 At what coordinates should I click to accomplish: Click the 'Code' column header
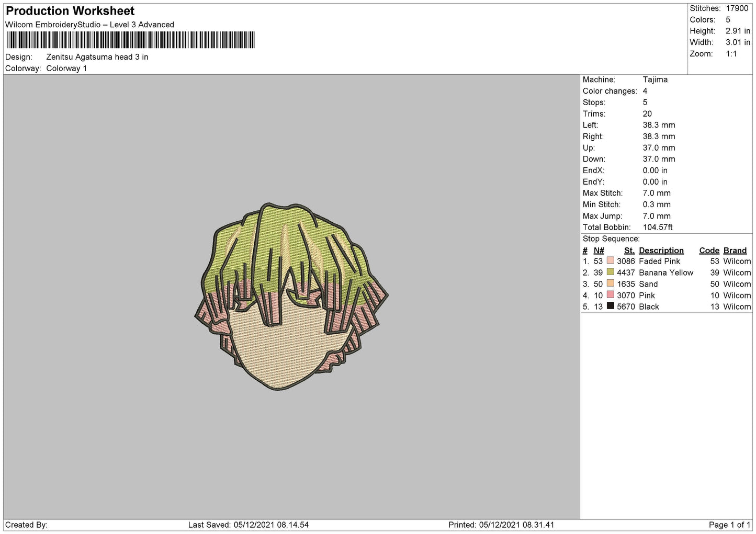coord(709,251)
